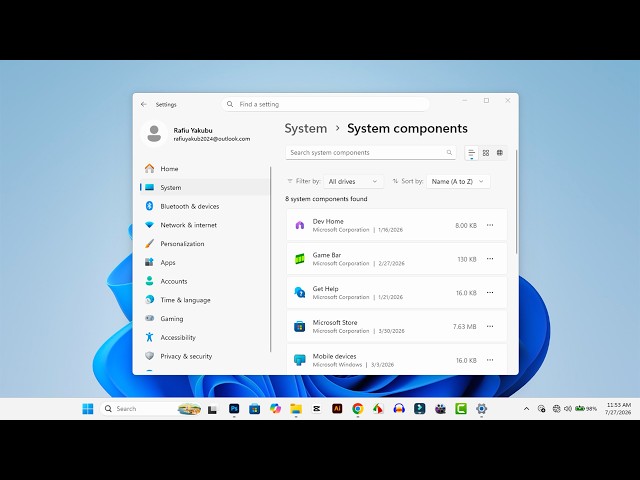Screen dimensions: 640x480
Task: Click the '8 system components found' text
Action: click(326, 199)
